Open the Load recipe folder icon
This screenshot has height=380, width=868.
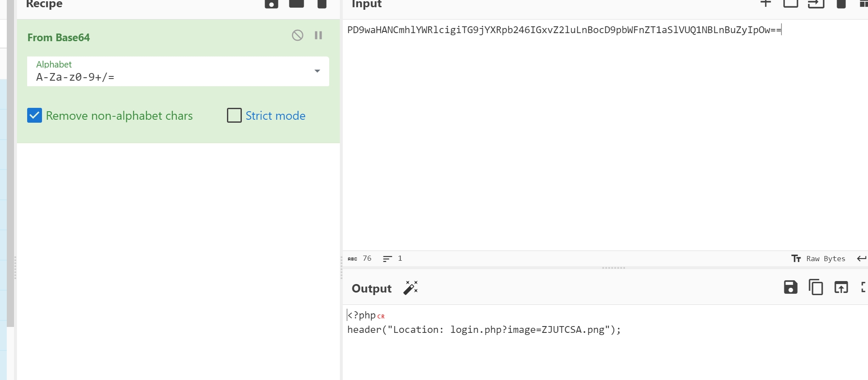click(296, 4)
